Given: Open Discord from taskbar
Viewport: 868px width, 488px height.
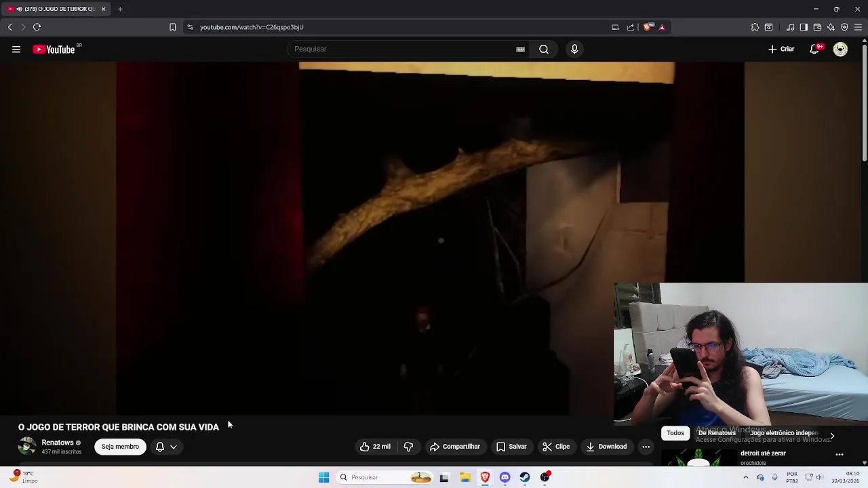Looking at the screenshot, I should [505, 477].
